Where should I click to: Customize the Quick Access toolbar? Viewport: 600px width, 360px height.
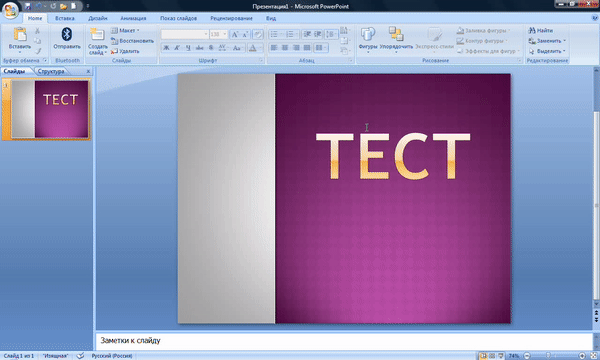click(x=88, y=7)
